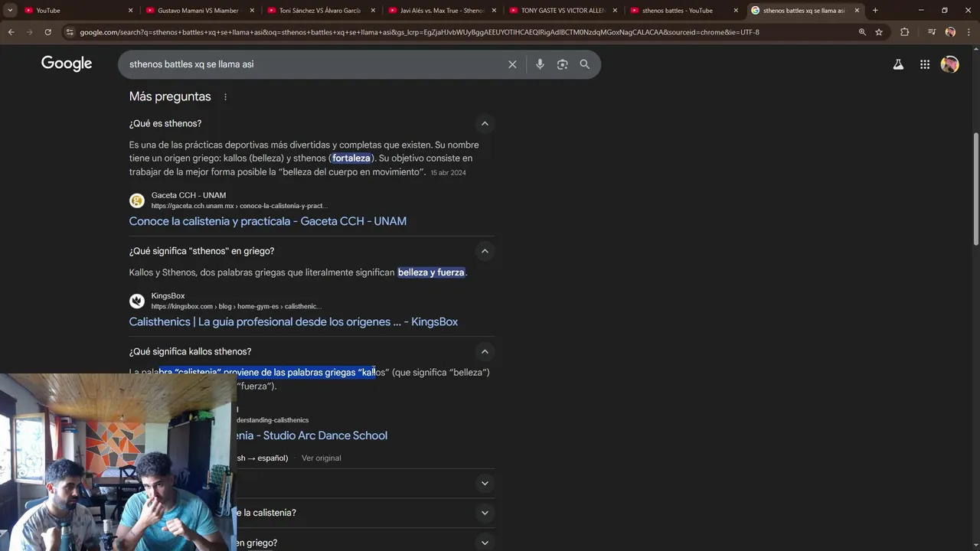Close the TONY GASTE VS VICTOR tab

[615, 10]
